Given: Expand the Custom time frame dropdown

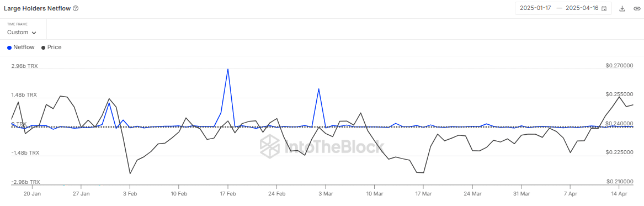Looking at the screenshot, I should point(22,32).
